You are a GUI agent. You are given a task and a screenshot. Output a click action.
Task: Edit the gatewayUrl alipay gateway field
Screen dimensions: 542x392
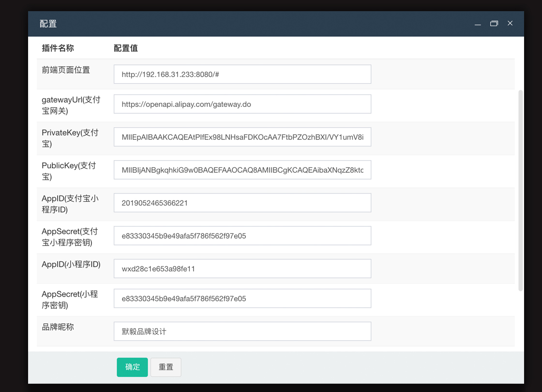pos(242,104)
